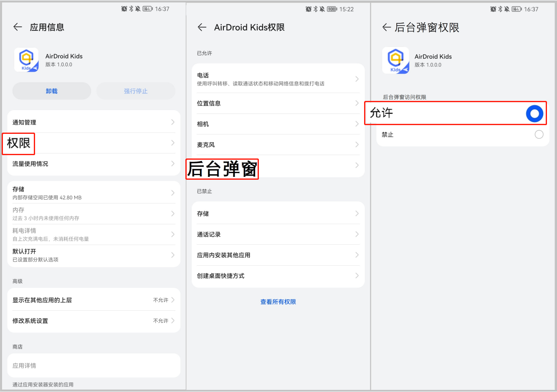Open 默认打开 chevron
This screenshot has height=392, width=557.
point(173,255)
